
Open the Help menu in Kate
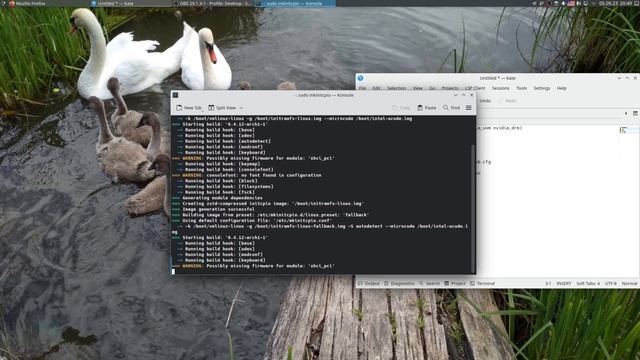(x=562, y=88)
